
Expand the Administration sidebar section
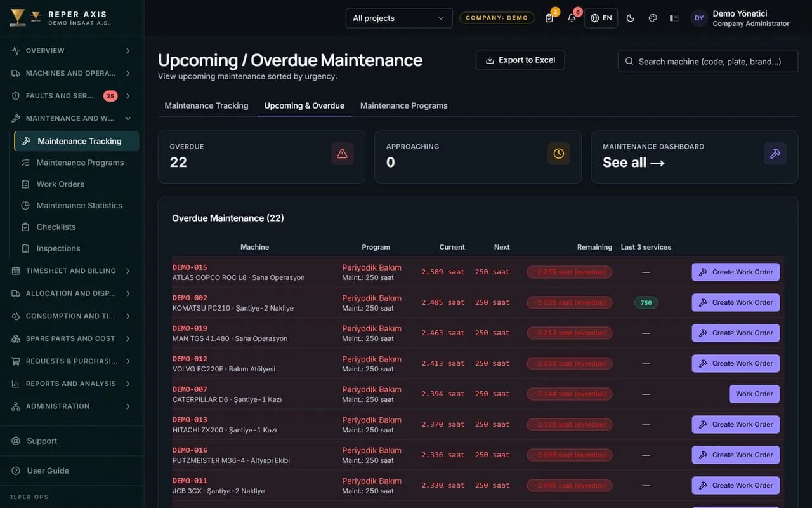tap(72, 406)
